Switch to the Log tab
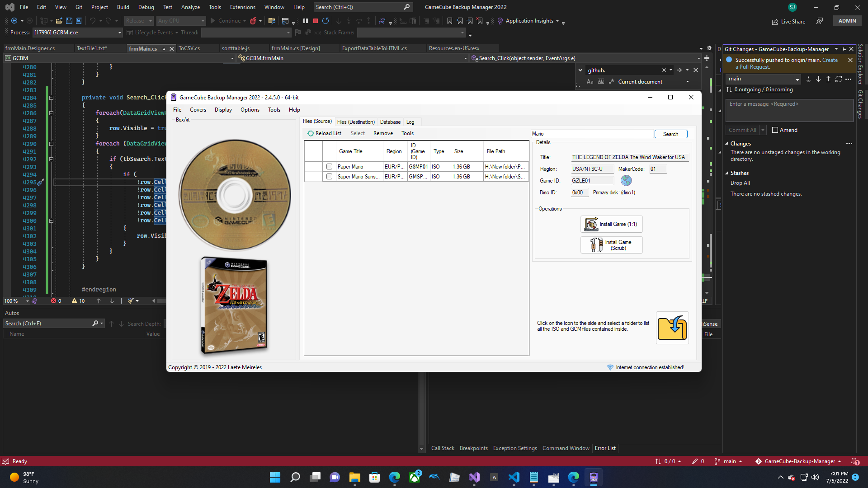Viewport: 868px width, 488px height. [410, 122]
